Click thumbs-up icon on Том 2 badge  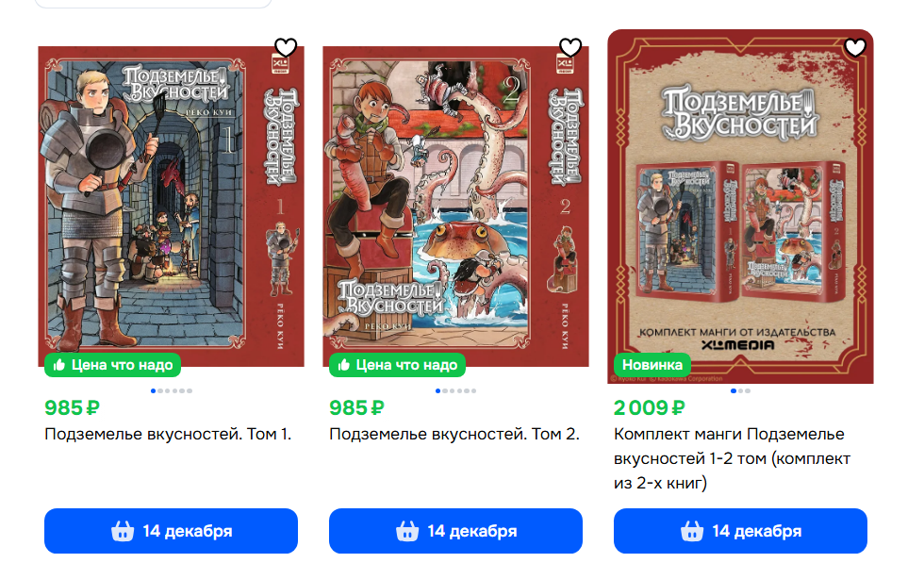(343, 365)
